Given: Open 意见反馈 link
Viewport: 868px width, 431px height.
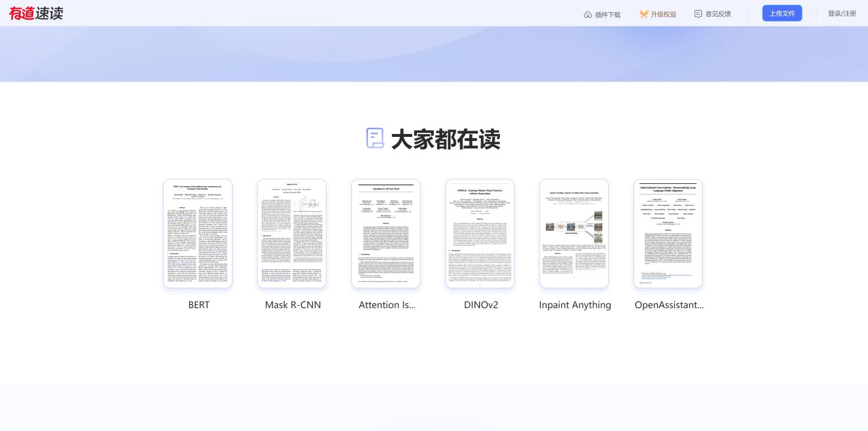Looking at the screenshot, I should click(718, 14).
